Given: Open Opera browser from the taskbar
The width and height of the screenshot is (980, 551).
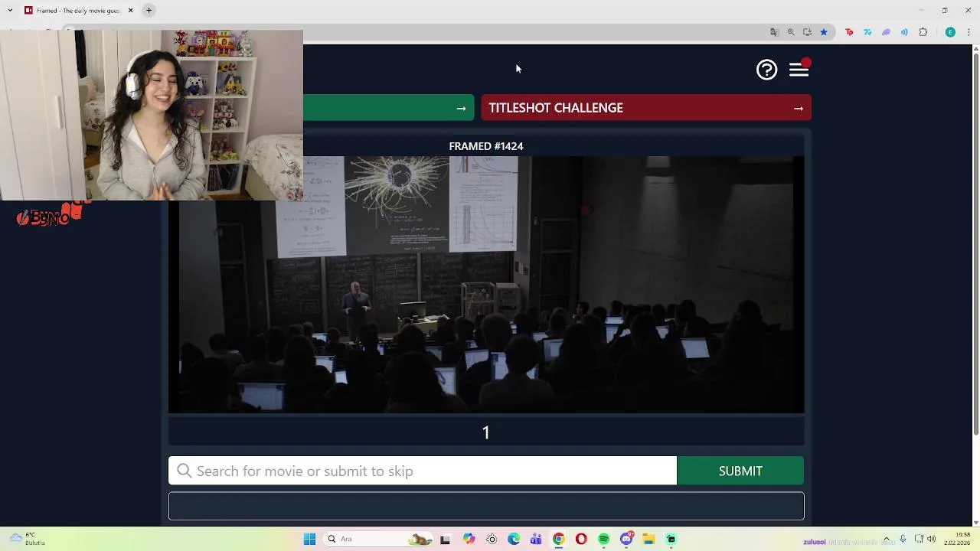Looking at the screenshot, I should (581, 540).
